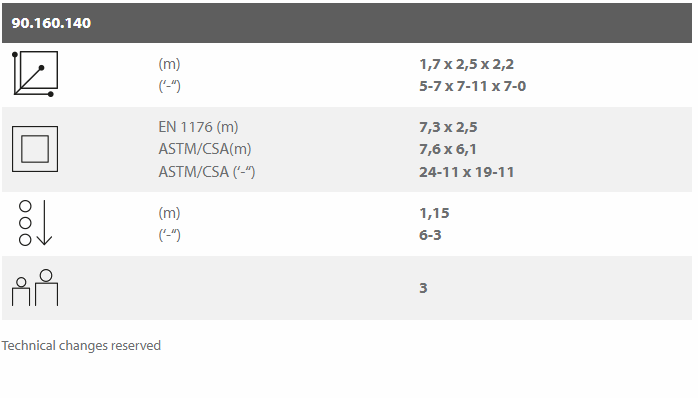Screen dimensions: 698x398
Task: Select the 90.160.140 product header
Action: coord(51,23)
